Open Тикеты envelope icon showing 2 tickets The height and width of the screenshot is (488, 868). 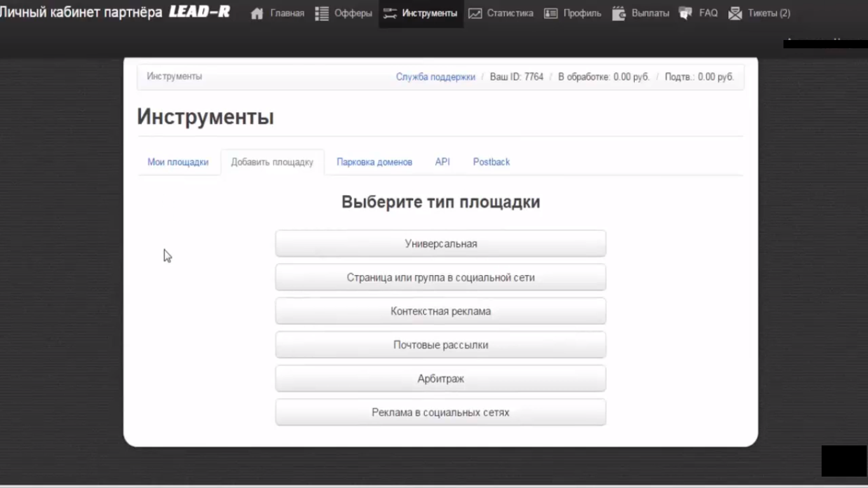click(x=736, y=13)
